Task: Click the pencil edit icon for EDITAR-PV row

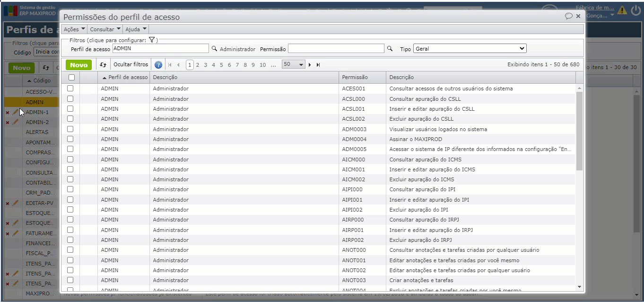Action: (x=16, y=203)
